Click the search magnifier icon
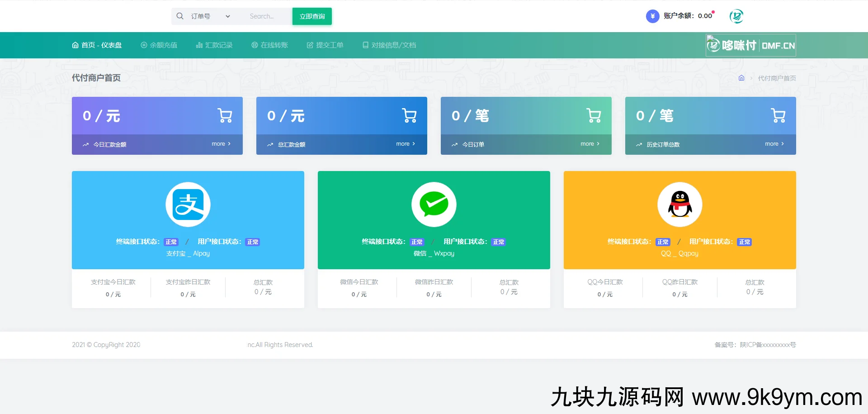 pyautogui.click(x=180, y=16)
